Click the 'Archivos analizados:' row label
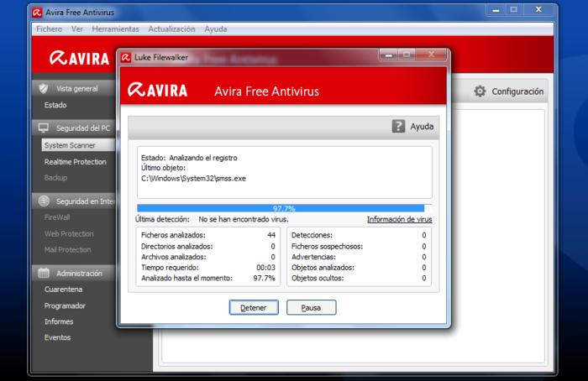Screen dimensions: 588x381 click(x=173, y=257)
